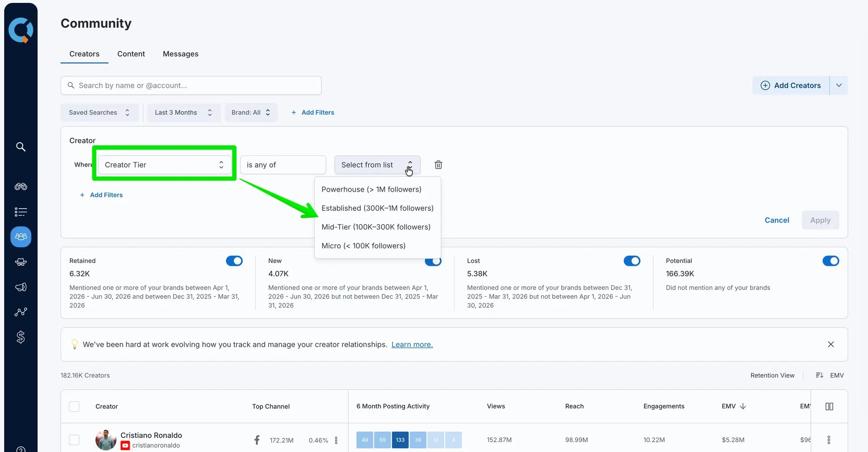The image size is (868, 452).
Task: Select Established (300K–1M followers) option
Action: coord(377,208)
